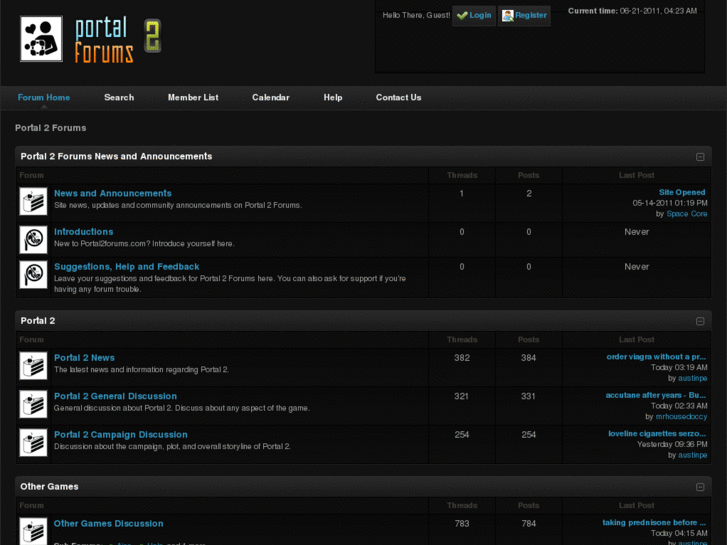Viewport: 727px width, 545px height.
Task: Click the 'Today 02:33 AM' timestamp
Action: (679, 406)
